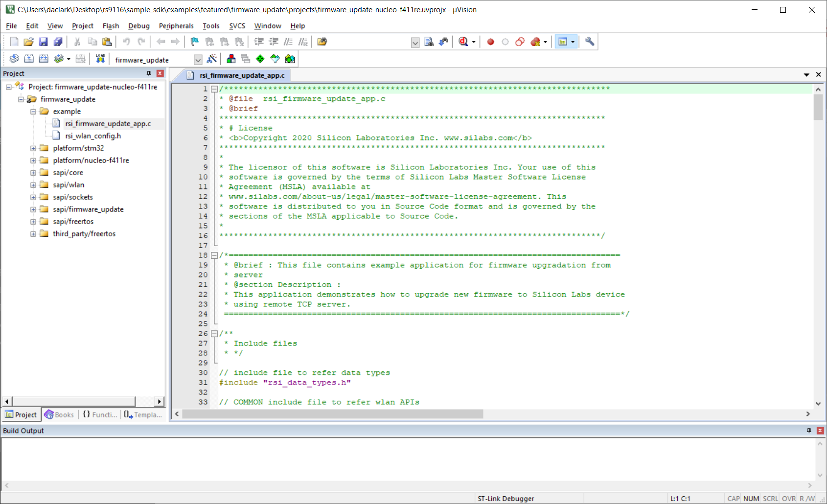827x504 pixels.
Task: Click the Build (F7) toolbar icon
Action: pos(29,59)
